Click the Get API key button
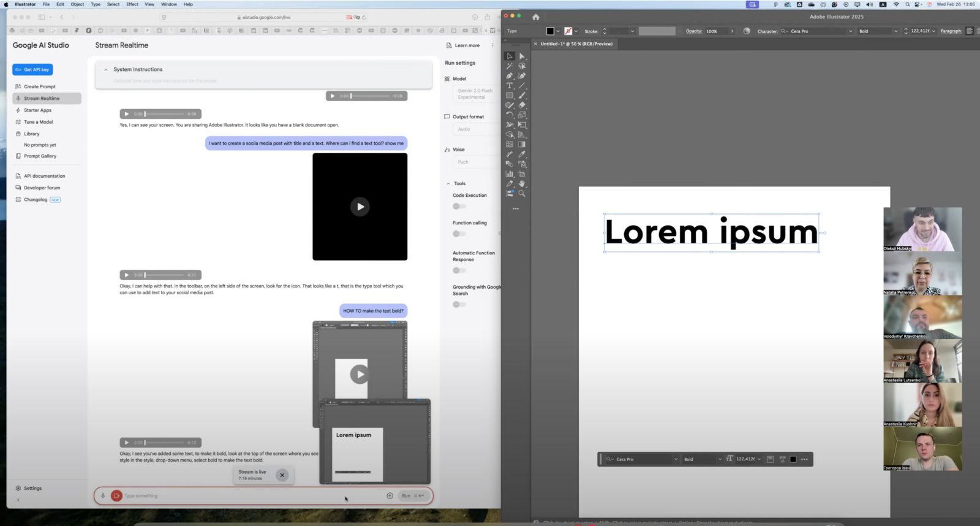This screenshot has height=526, width=980. coord(32,70)
